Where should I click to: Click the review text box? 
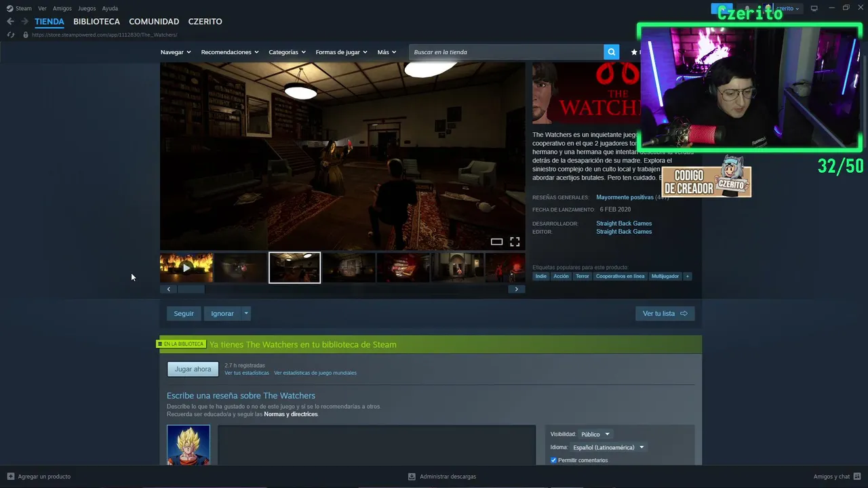point(376,445)
